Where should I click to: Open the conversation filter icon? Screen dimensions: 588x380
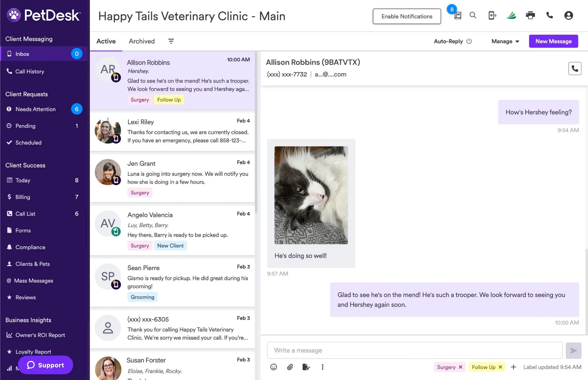coord(171,41)
